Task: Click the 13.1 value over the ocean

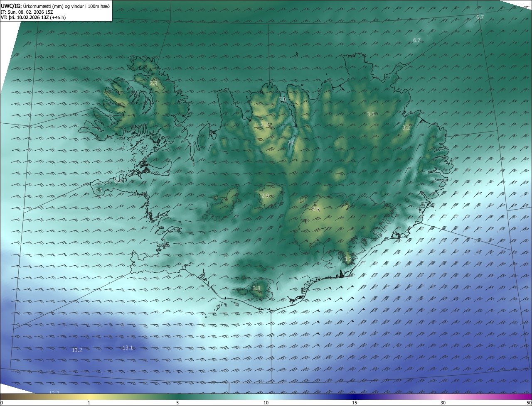Action: coord(128,347)
